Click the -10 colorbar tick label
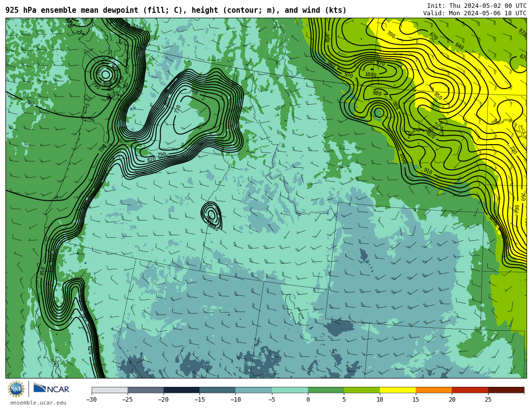This screenshot has width=532, height=409. [235, 400]
